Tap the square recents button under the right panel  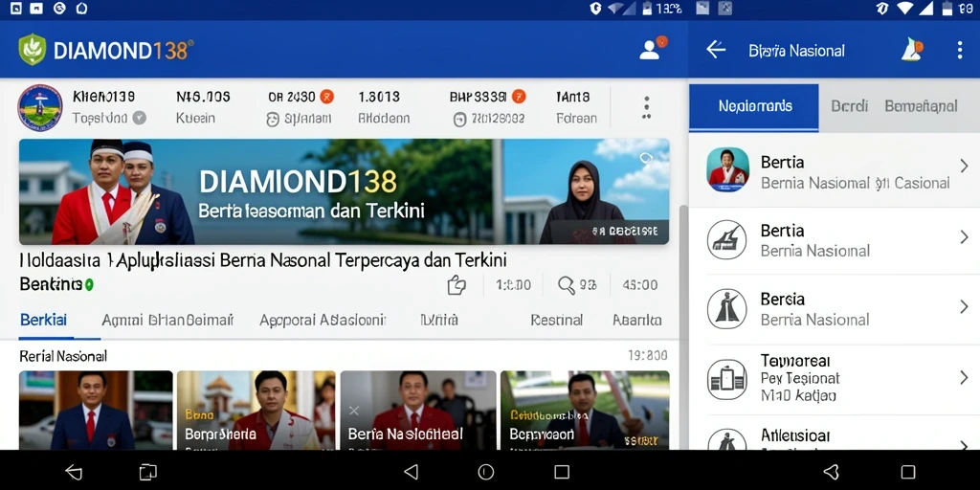coord(908,472)
